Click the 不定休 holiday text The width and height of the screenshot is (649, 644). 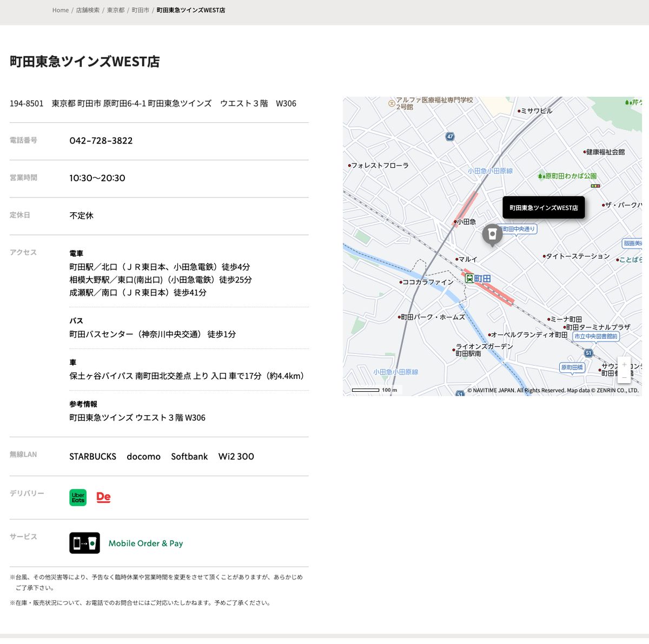pos(82,215)
